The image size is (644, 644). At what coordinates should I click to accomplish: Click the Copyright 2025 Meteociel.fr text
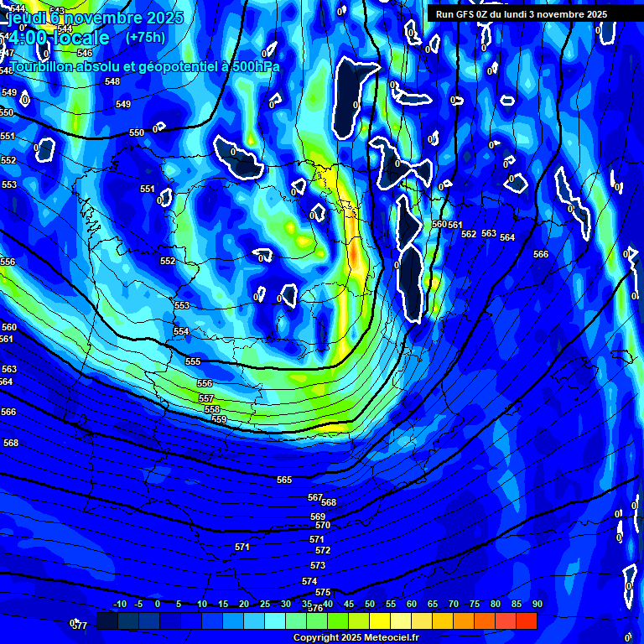point(356,638)
